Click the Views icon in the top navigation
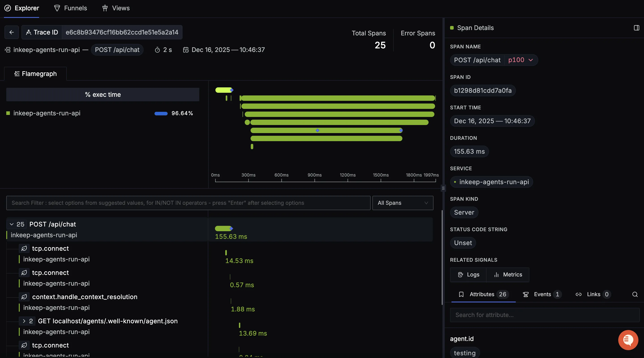This screenshot has width=644, height=358. pyautogui.click(x=105, y=8)
